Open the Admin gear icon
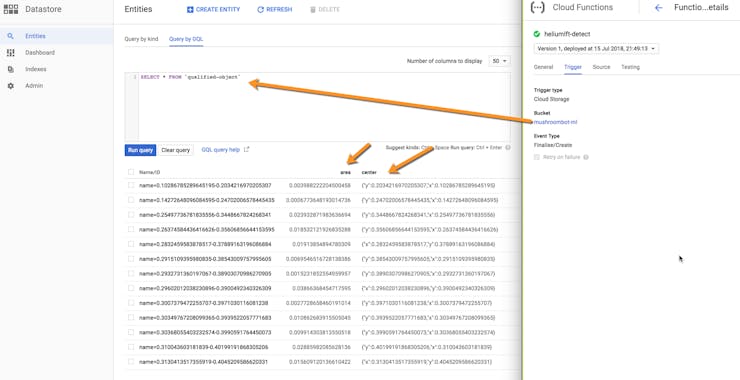740x380 pixels. coord(10,85)
